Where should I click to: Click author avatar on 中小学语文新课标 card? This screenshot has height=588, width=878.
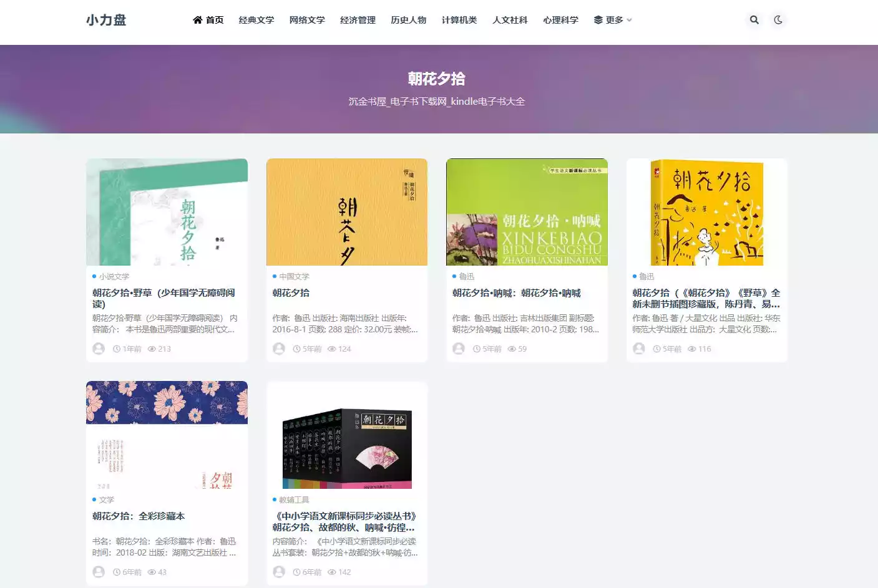pos(279,572)
